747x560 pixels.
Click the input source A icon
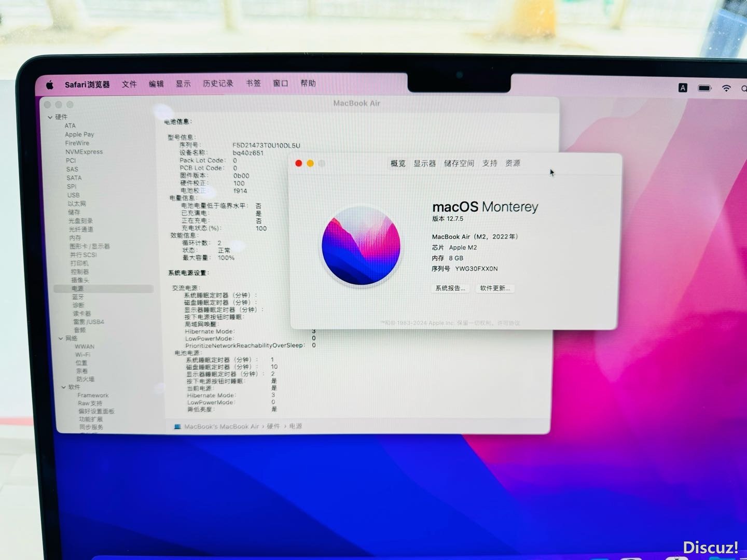[683, 88]
